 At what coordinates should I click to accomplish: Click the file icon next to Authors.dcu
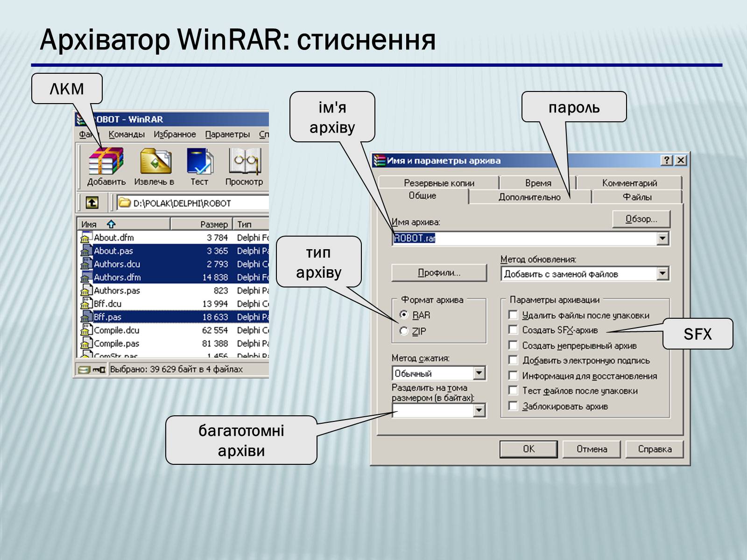[85, 264]
